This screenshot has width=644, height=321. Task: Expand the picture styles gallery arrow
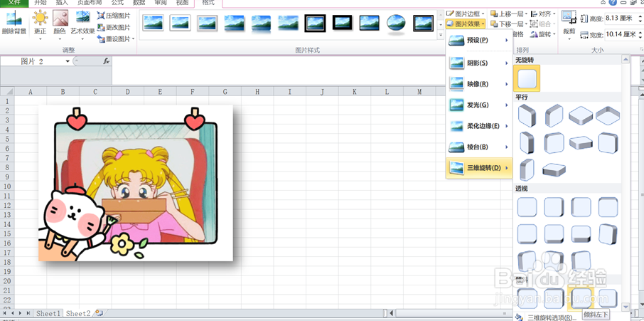coord(441,36)
